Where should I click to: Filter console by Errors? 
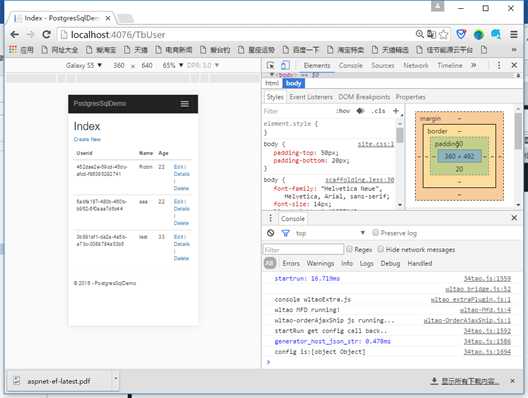click(291, 263)
